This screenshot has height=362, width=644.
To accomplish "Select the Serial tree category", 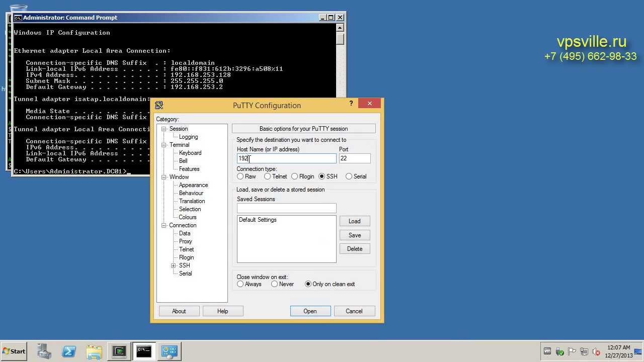I will (186, 274).
